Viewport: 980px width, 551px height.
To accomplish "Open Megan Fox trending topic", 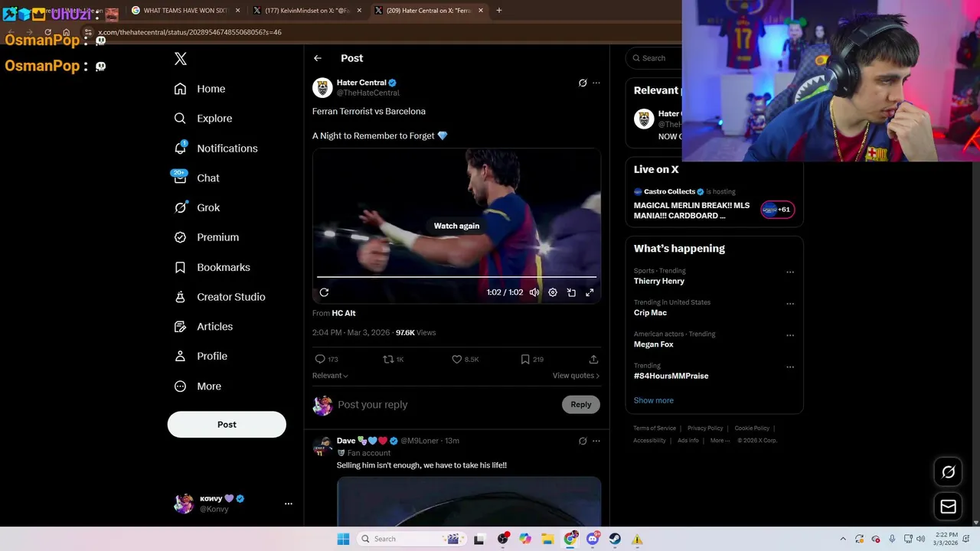I will [654, 344].
